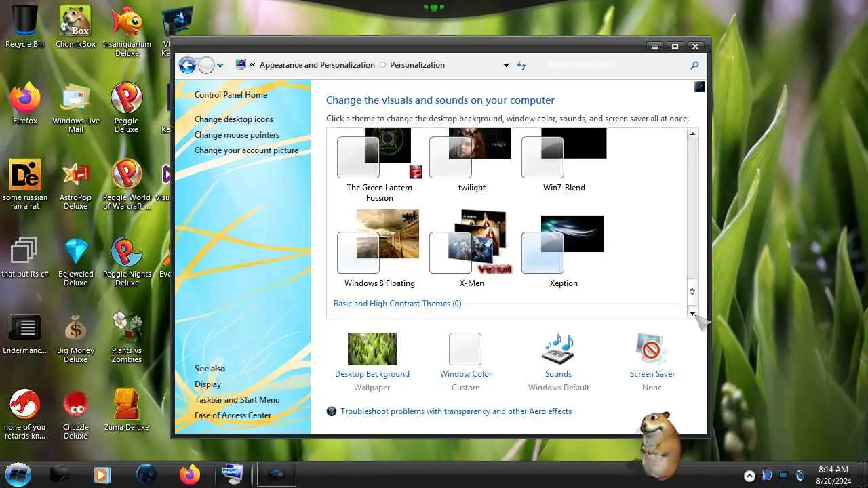Click the taskbar clock 8:14 AM
Viewport: 868px width, 488px height.
[x=833, y=469]
